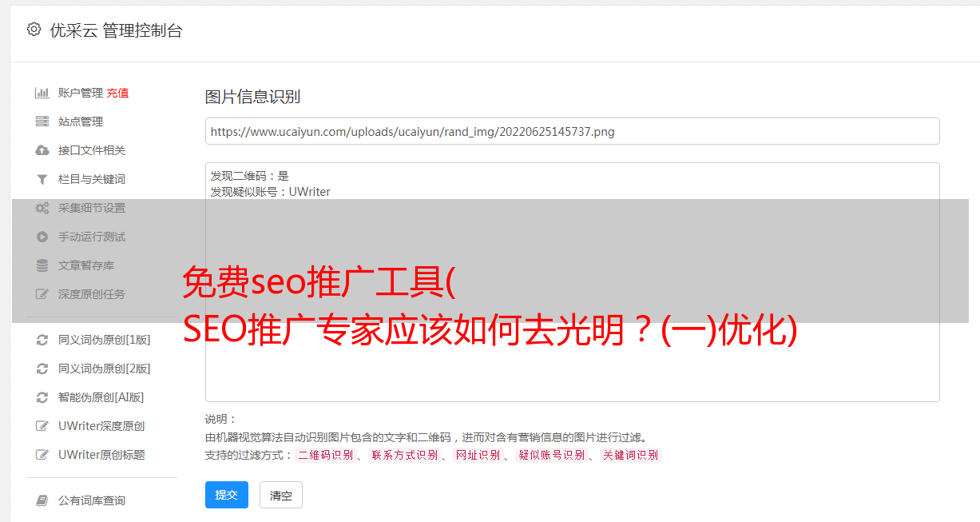The height and width of the screenshot is (522, 980).
Task: Click the server icon beside 站点管理
Action: [x=42, y=122]
